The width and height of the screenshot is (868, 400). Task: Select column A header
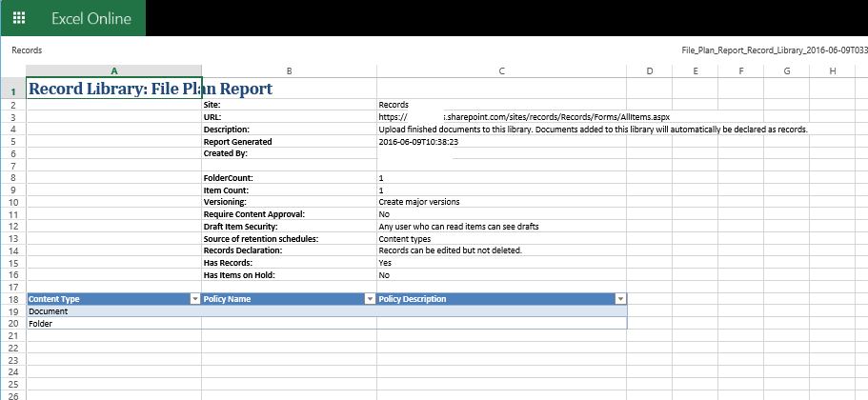114,70
